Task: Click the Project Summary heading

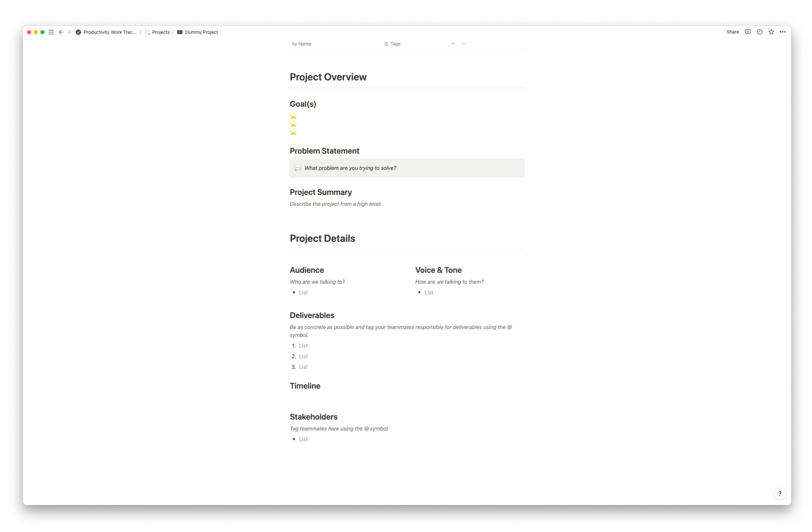Action: [x=320, y=192]
